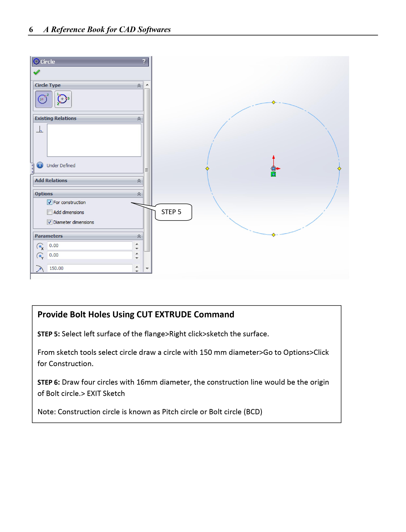Screen dimensions: 406x532
Task: Enable the Add dimensions checkbox
Action: coord(50,212)
